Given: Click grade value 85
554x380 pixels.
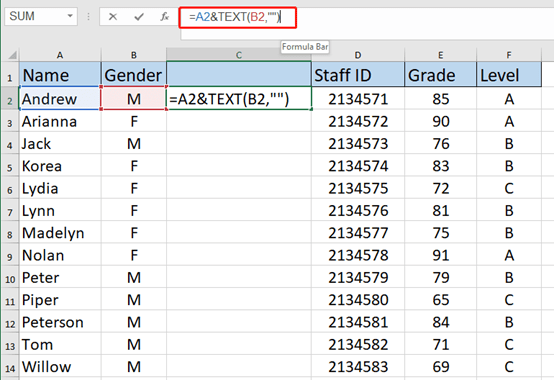Looking at the screenshot, I should 441,99.
